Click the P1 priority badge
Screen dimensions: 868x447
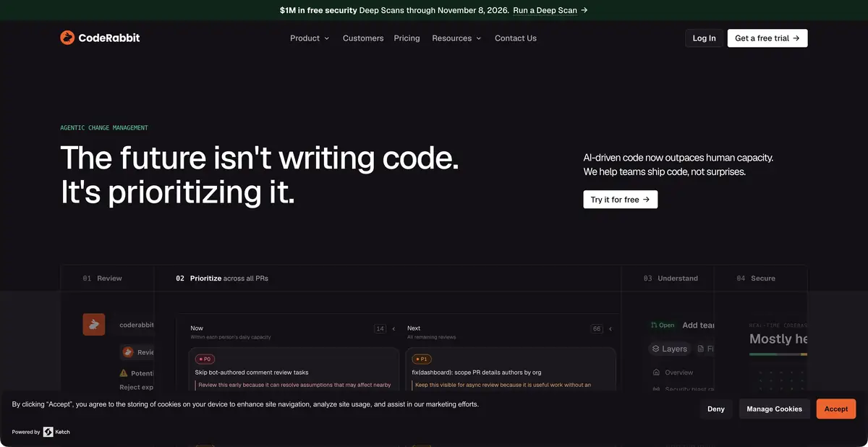pyautogui.click(x=422, y=359)
